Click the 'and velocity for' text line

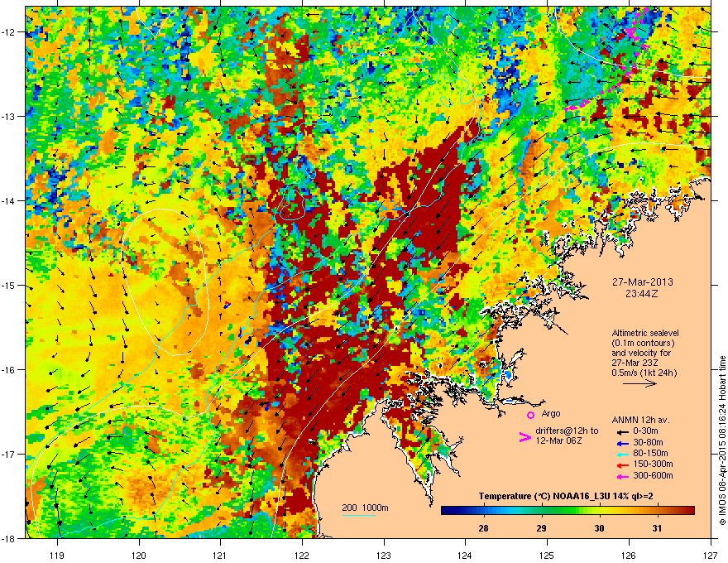pos(640,353)
